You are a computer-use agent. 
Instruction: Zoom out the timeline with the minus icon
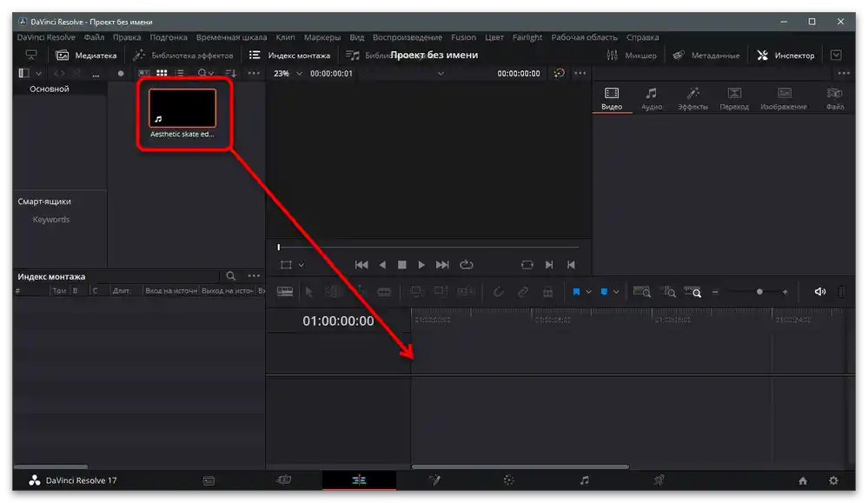[715, 292]
